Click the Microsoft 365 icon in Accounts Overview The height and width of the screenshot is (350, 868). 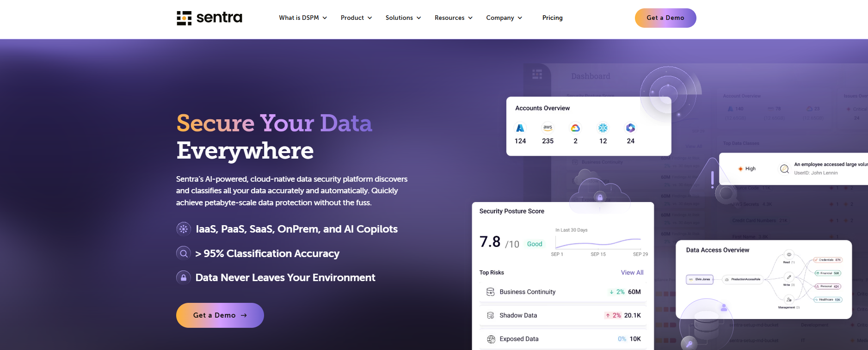[x=630, y=128]
